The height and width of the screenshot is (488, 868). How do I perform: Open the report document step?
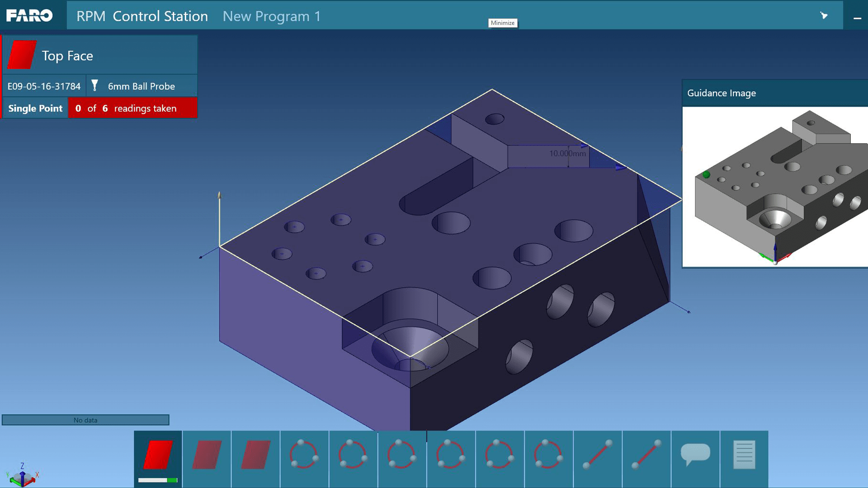[744, 455]
